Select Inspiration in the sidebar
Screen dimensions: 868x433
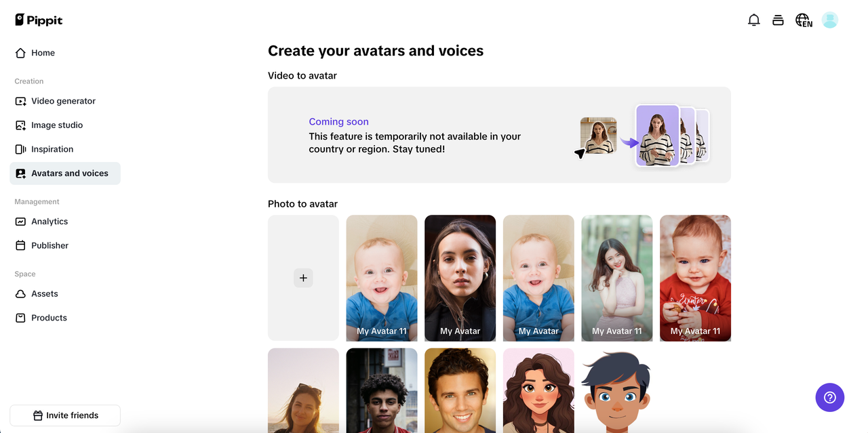pyautogui.click(x=52, y=148)
